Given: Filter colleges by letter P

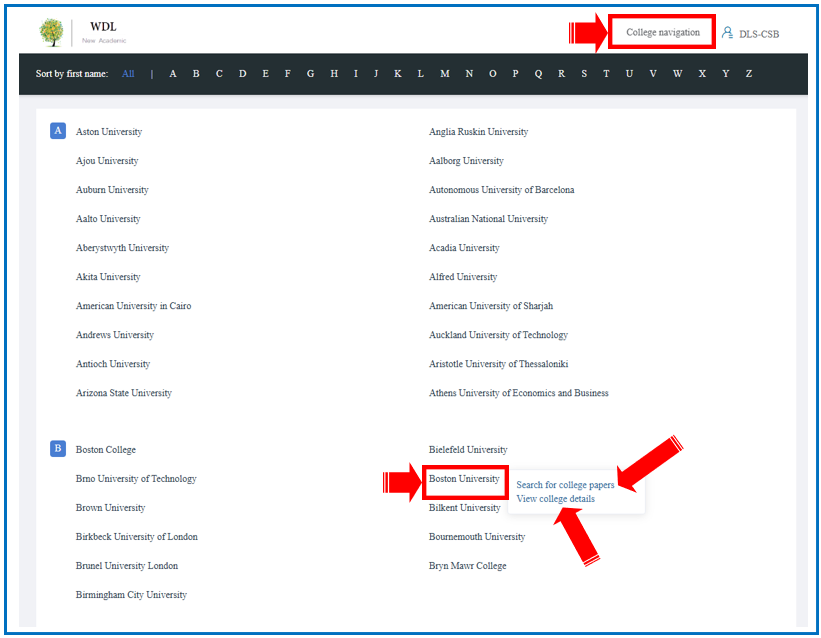Looking at the screenshot, I should pyautogui.click(x=516, y=74).
